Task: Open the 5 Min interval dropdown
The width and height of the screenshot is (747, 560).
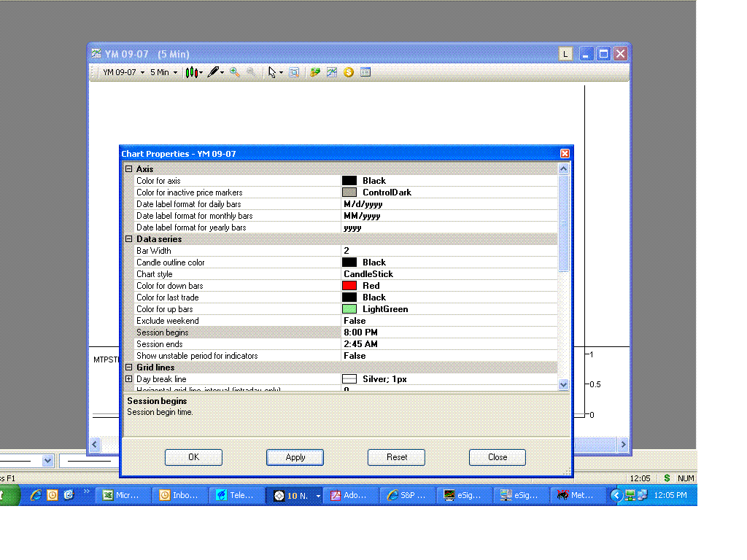Action: 164,72
